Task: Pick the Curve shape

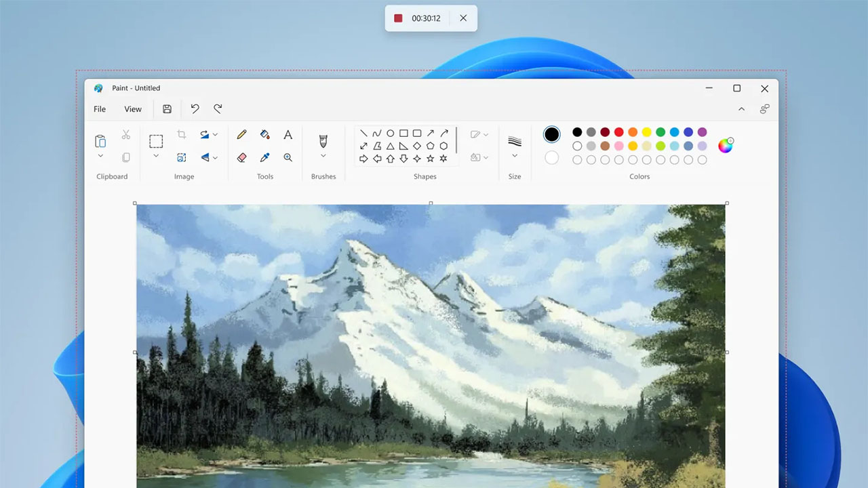Action: [x=377, y=133]
